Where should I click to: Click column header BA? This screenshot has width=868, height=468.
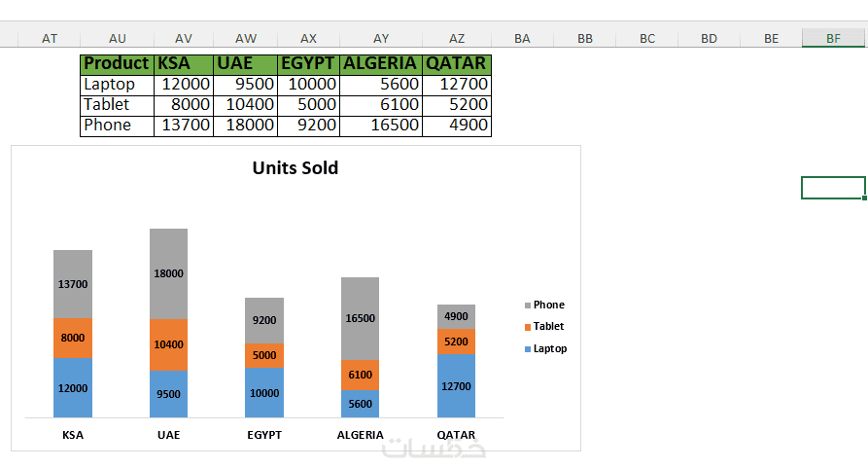point(522,38)
